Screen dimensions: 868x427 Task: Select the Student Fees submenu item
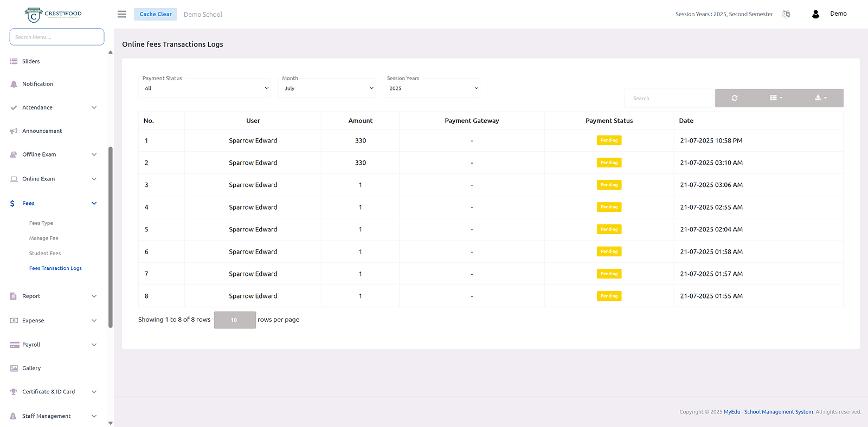click(45, 254)
